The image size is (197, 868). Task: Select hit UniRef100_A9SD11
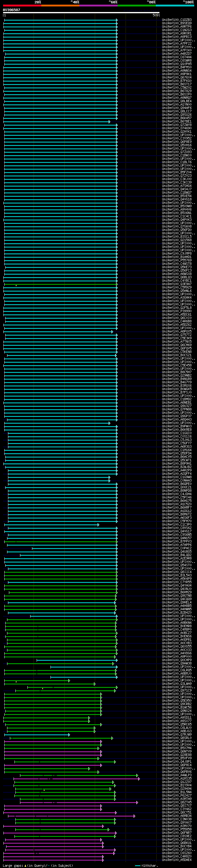point(176,718)
